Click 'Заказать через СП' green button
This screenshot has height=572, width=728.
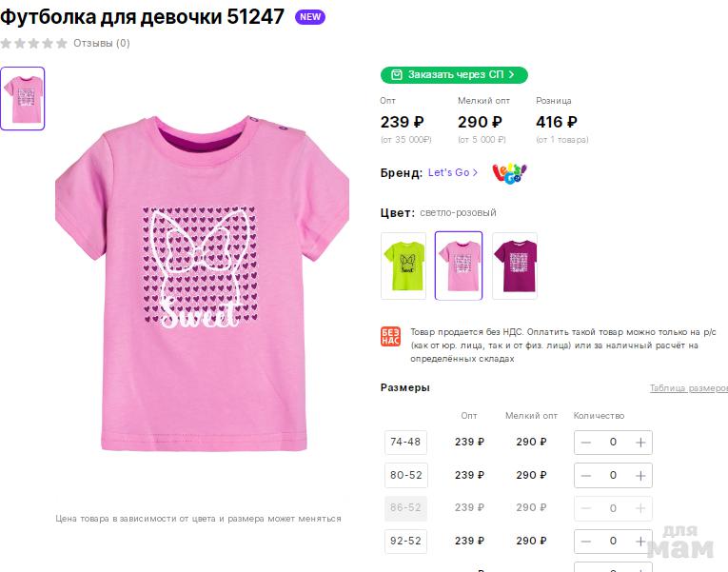point(454,75)
